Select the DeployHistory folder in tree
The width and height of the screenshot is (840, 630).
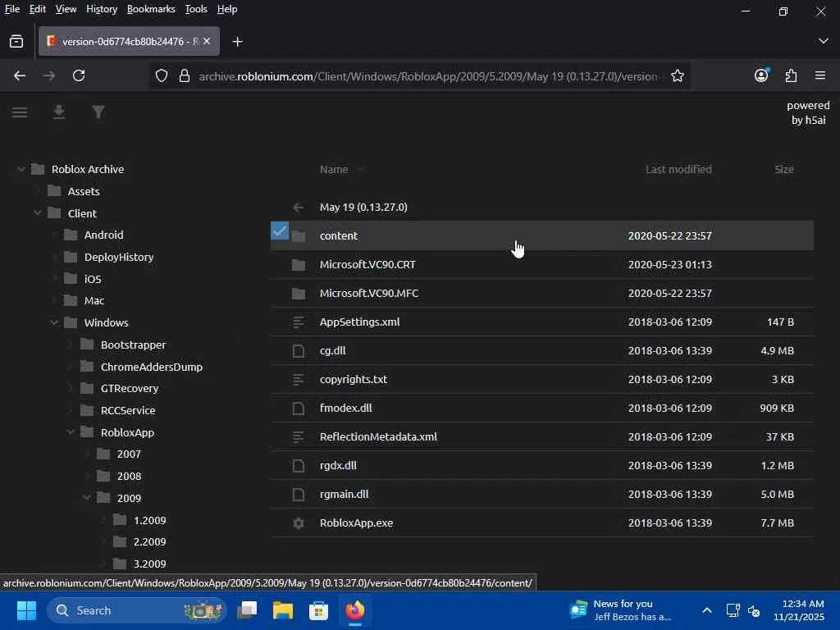119,257
